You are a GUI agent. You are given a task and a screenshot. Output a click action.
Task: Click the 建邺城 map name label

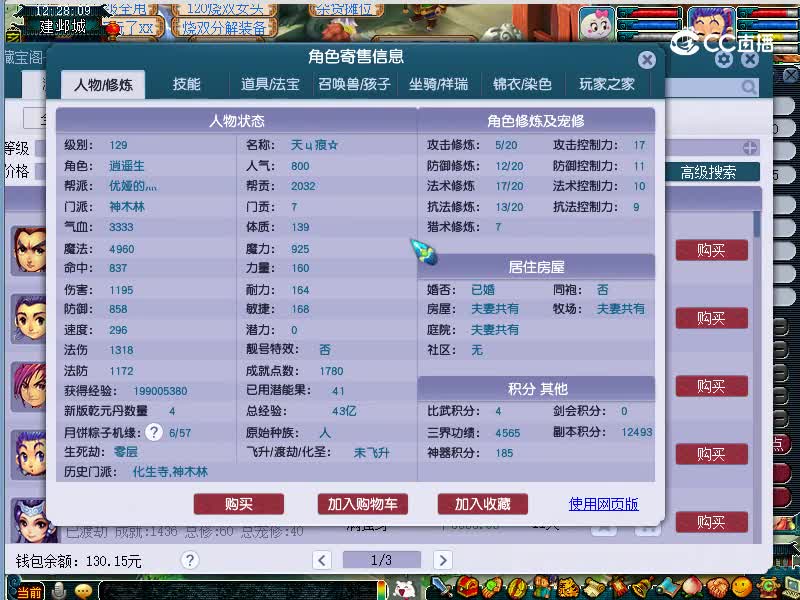tap(63, 27)
